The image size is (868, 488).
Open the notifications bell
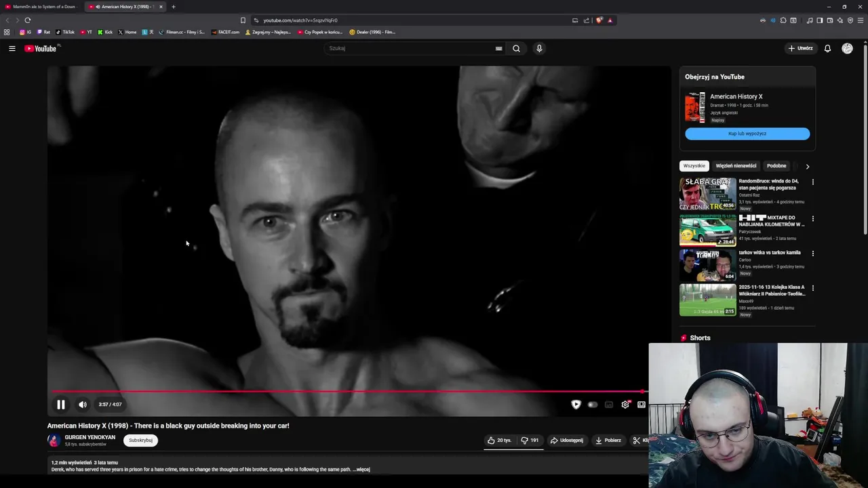(x=827, y=48)
